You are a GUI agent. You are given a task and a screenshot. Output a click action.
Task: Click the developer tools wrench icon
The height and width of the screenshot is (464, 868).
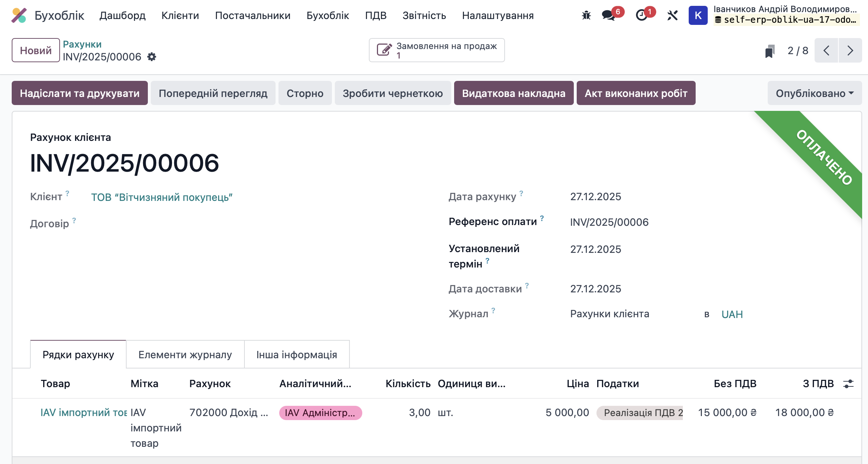[x=672, y=15]
